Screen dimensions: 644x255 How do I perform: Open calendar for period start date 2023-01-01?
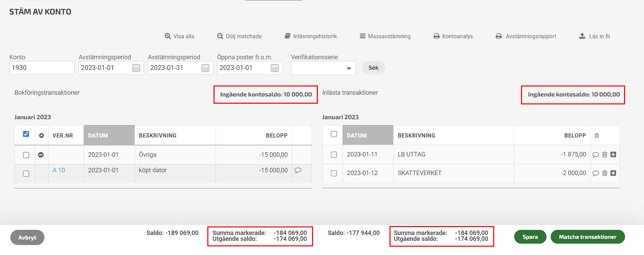tap(136, 68)
